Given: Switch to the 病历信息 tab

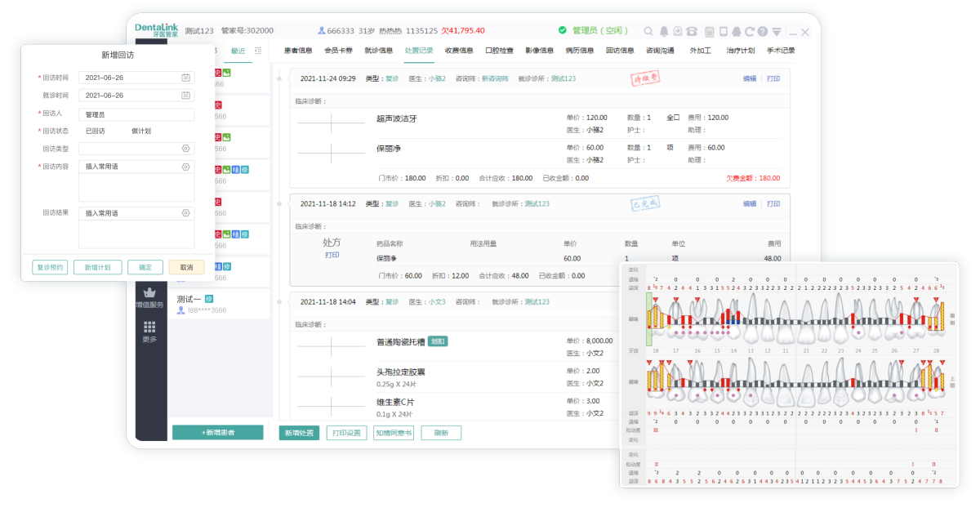Looking at the screenshot, I should 579,51.
